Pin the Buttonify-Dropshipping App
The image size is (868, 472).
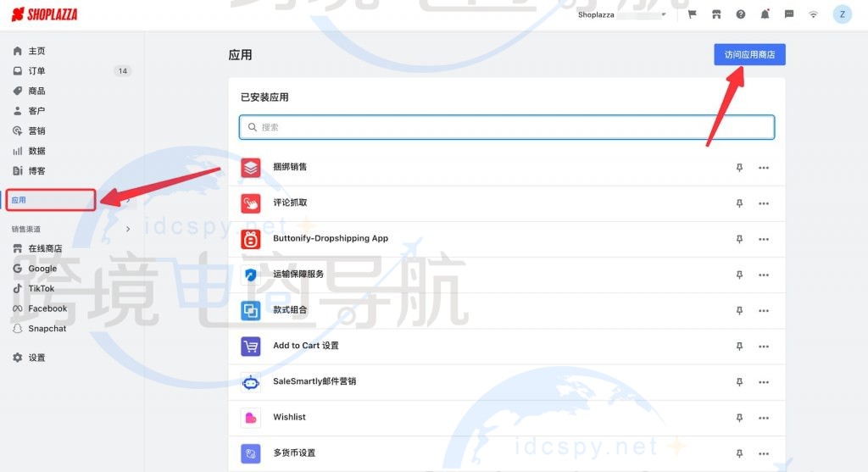[x=739, y=239]
